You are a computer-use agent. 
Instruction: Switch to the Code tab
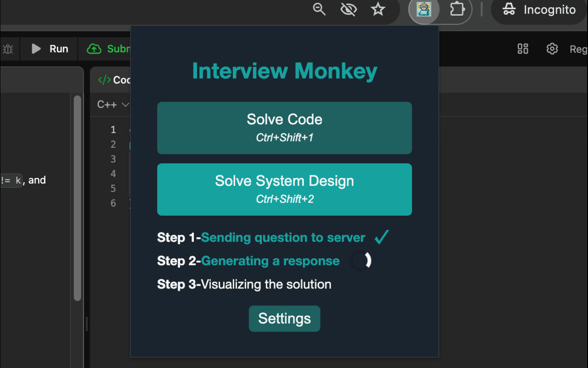point(114,80)
